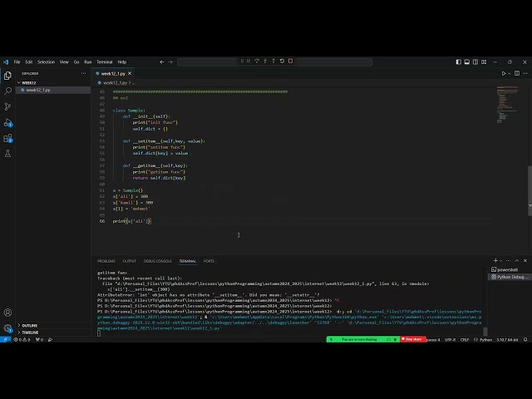Open the Run menu

(x=88, y=62)
